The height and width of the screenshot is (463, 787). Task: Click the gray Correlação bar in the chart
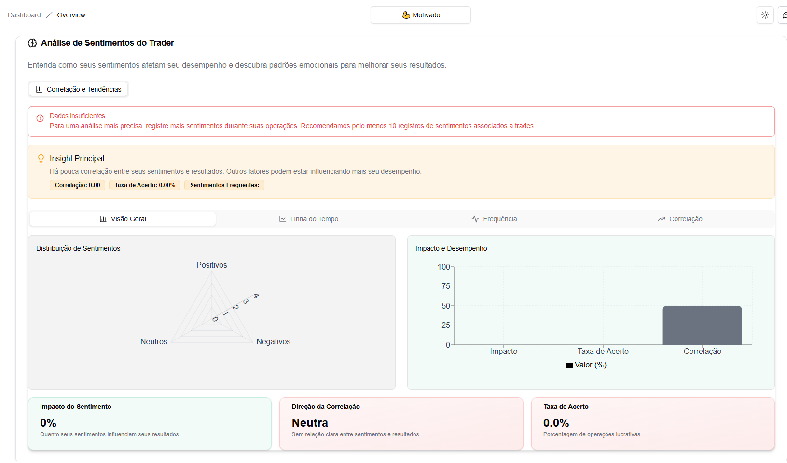[x=702, y=325]
